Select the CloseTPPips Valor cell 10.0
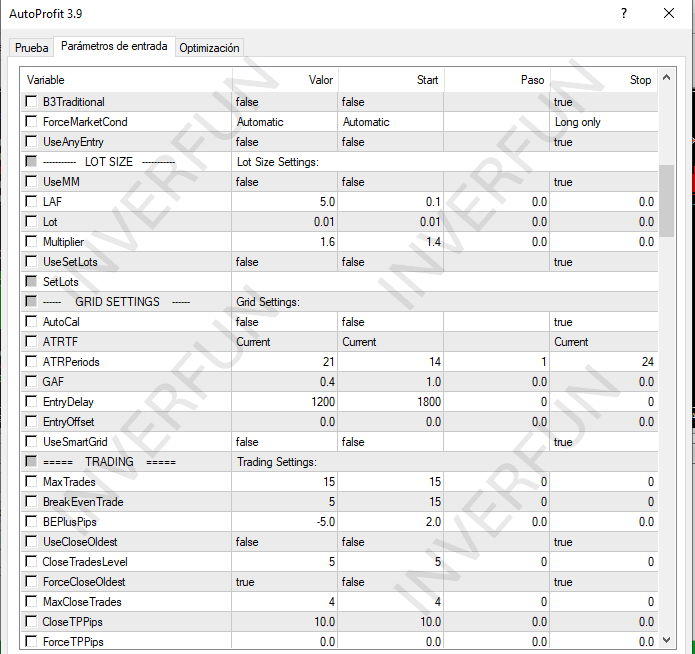Image resolution: width=695 pixels, height=654 pixels. tap(285, 622)
